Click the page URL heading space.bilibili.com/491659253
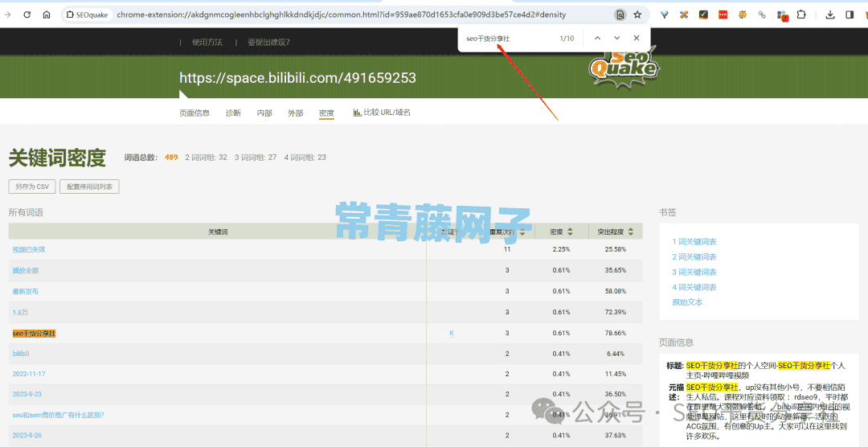Viewport: 868px width, 447px height. [297, 78]
